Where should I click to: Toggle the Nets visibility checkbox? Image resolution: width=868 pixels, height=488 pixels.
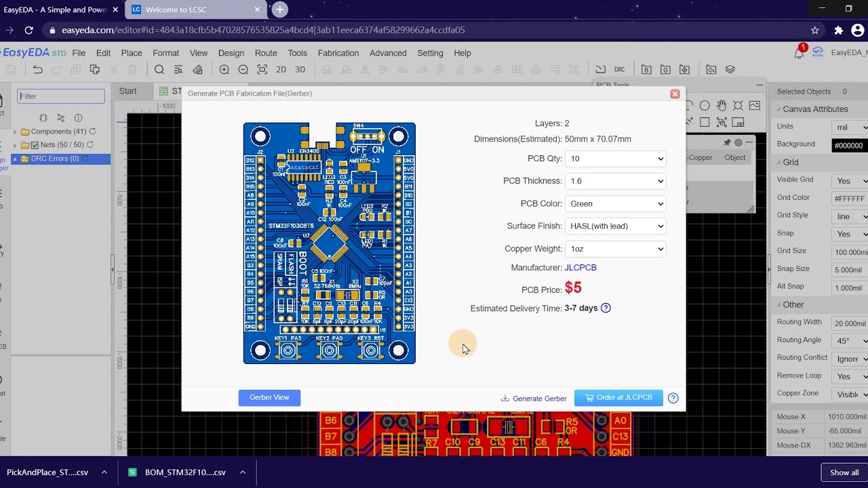click(x=35, y=145)
